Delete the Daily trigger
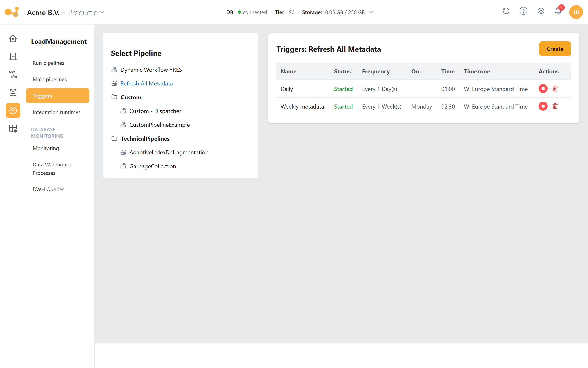 click(x=555, y=89)
